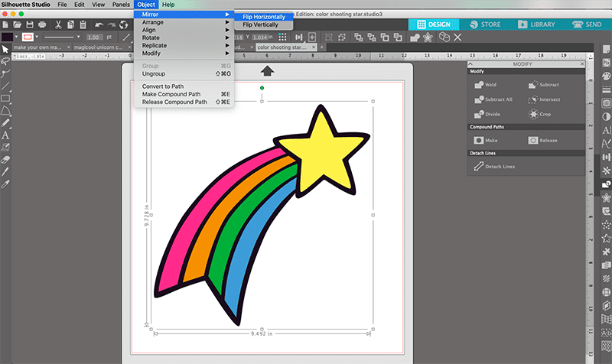Save the document with the floppy icon
Image resolution: width=612 pixels, height=364 pixels.
30,25
